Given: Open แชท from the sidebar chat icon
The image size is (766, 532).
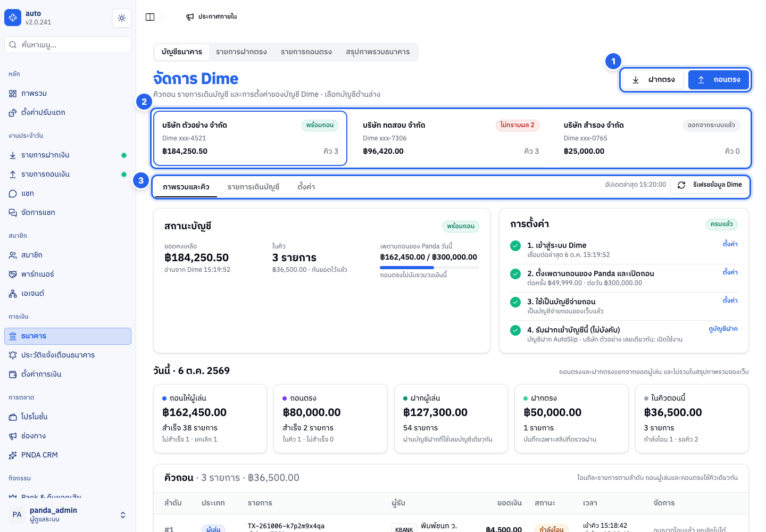Looking at the screenshot, I should click(x=13, y=194).
